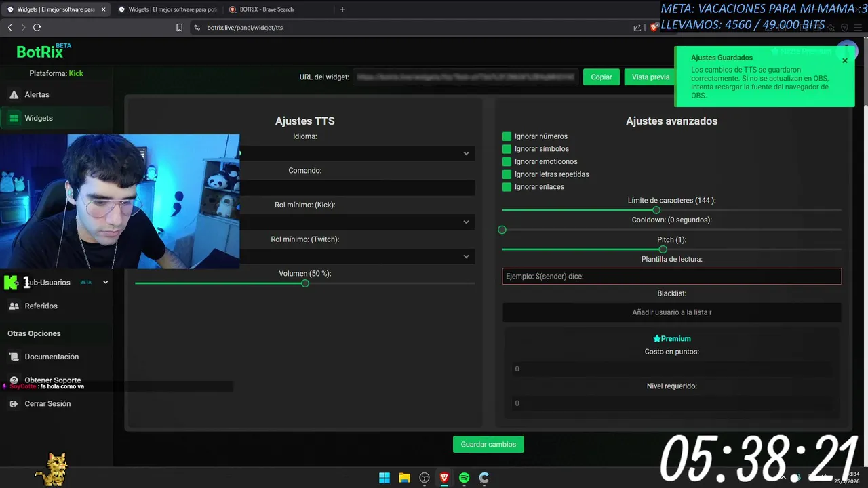Open Documentación link
Image resolution: width=868 pixels, height=488 pixels.
click(52, 357)
